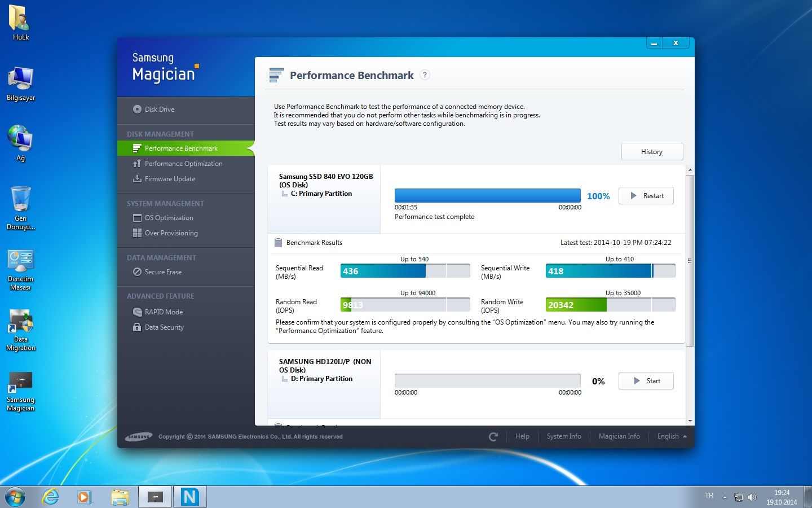
Task: Click the Sequential Write result bar
Action: 611,271
